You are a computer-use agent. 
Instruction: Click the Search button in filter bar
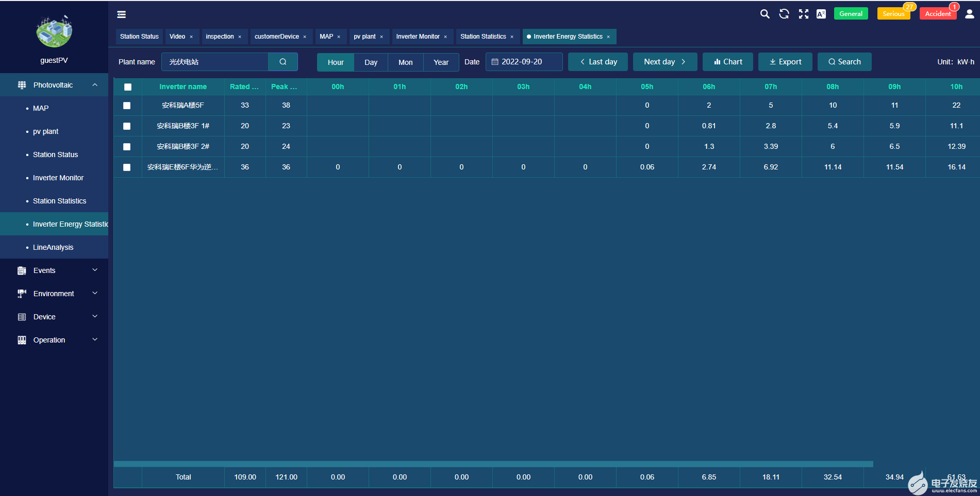click(x=844, y=62)
